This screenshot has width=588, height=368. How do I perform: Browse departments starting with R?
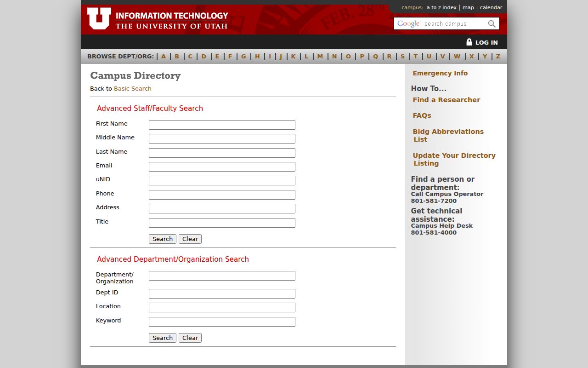[x=389, y=57]
